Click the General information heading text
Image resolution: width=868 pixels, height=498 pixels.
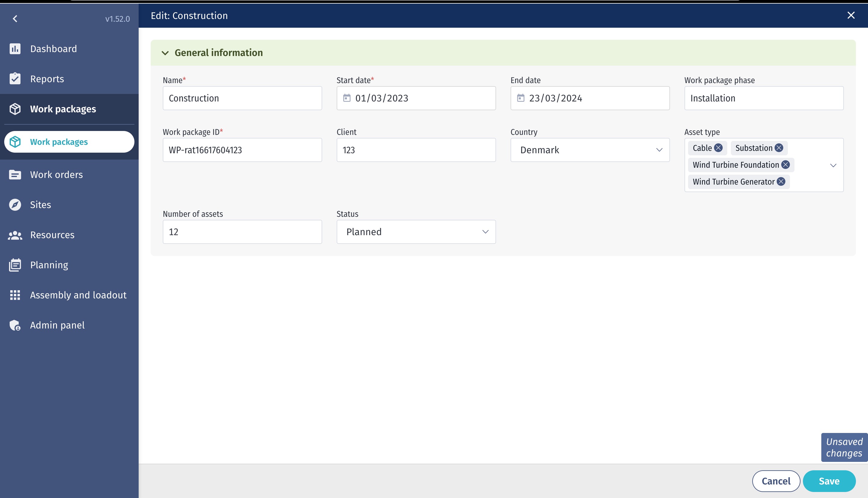coord(219,53)
